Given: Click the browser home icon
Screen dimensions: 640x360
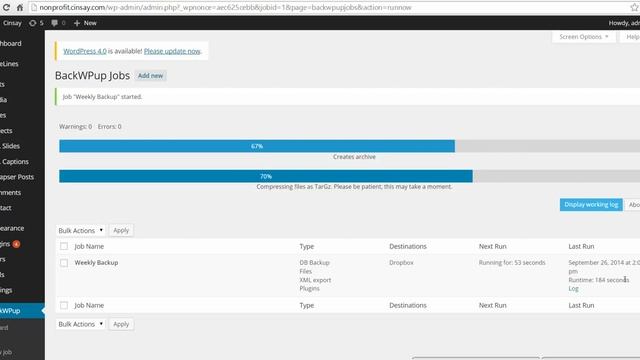Looking at the screenshot, I should tap(20, 7).
